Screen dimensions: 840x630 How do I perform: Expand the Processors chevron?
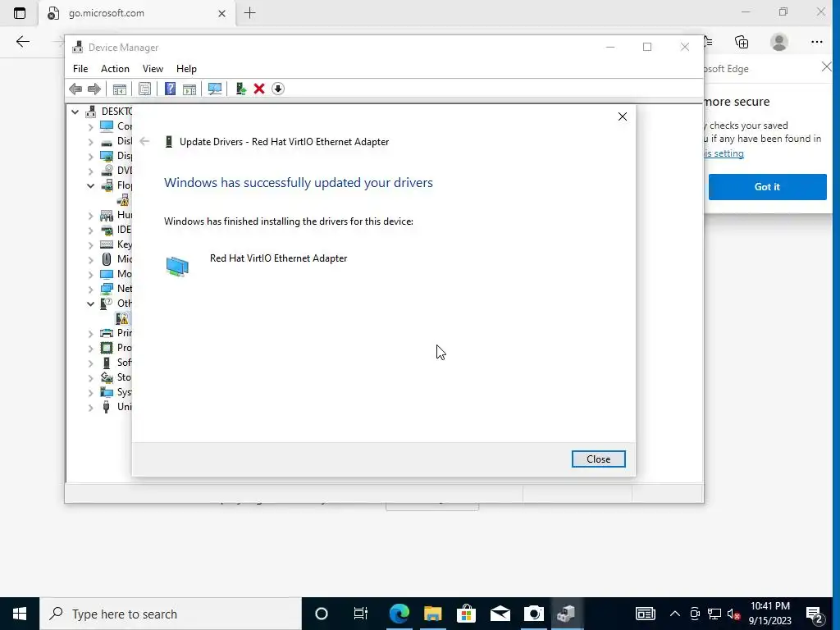[x=90, y=348]
